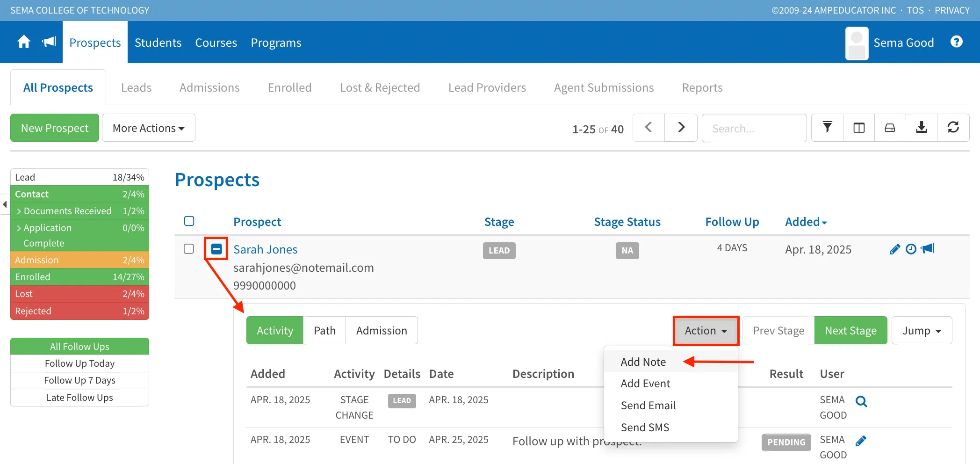
Task: Click in the Search field
Action: click(754, 128)
